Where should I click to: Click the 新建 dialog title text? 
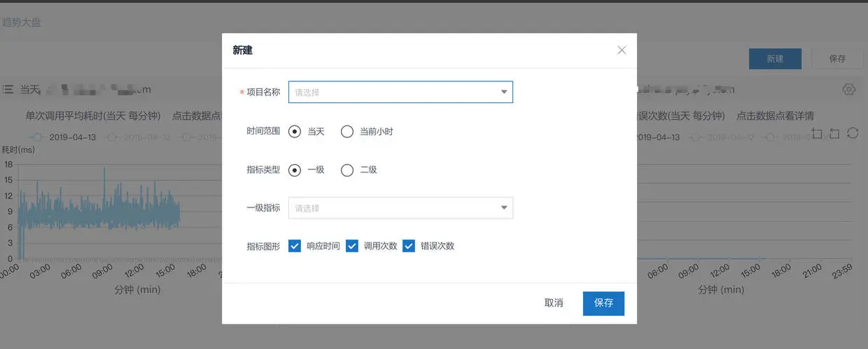coord(242,50)
